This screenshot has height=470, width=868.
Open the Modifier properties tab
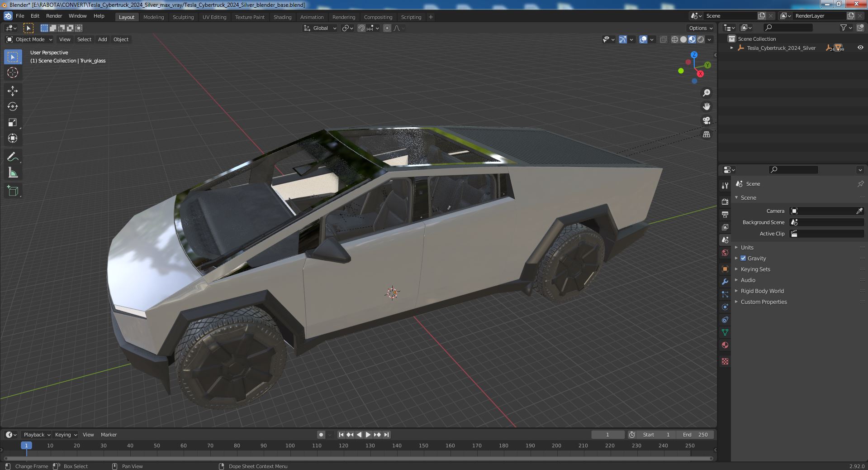[725, 282]
